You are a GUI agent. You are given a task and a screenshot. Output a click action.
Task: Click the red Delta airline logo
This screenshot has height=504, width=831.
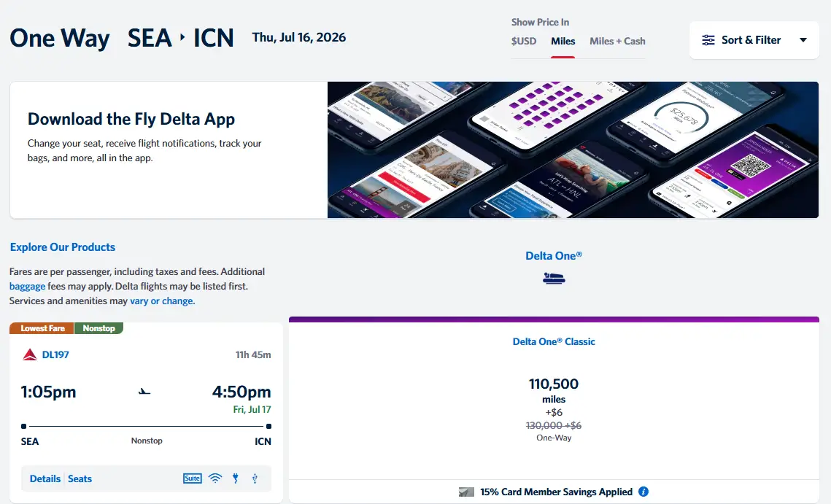[x=30, y=355]
